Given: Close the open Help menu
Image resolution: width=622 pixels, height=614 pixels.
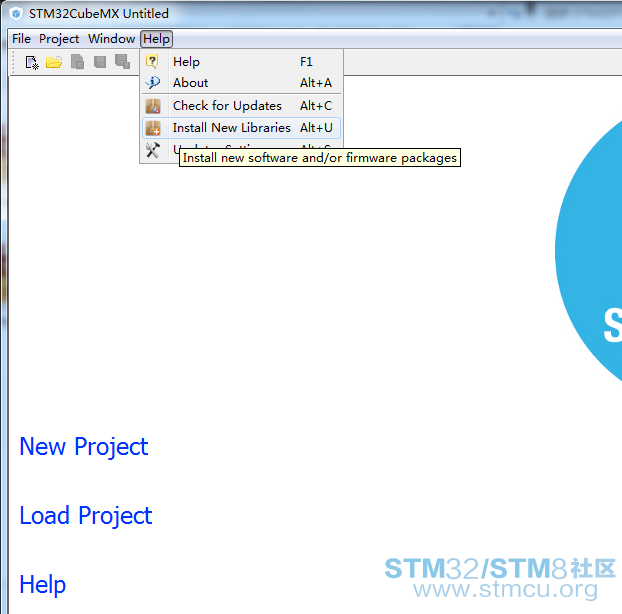Looking at the screenshot, I should point(156,39).
